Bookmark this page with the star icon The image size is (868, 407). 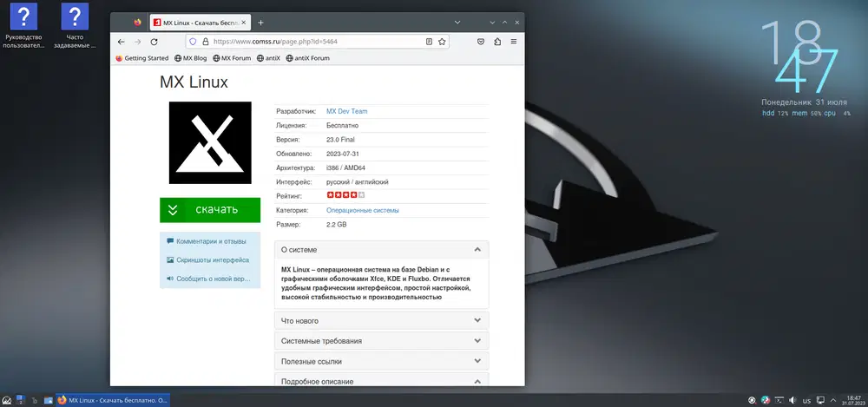pos(442,42)
